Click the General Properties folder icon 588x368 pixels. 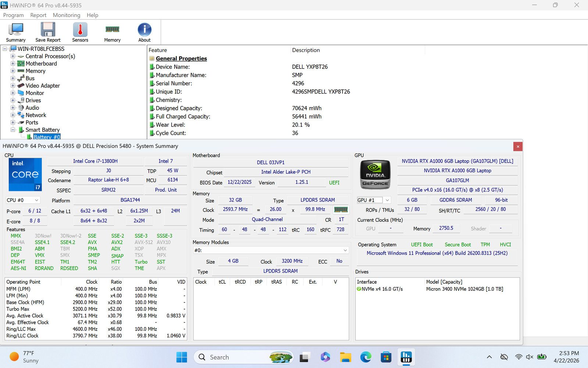click(x=152, y=59)
